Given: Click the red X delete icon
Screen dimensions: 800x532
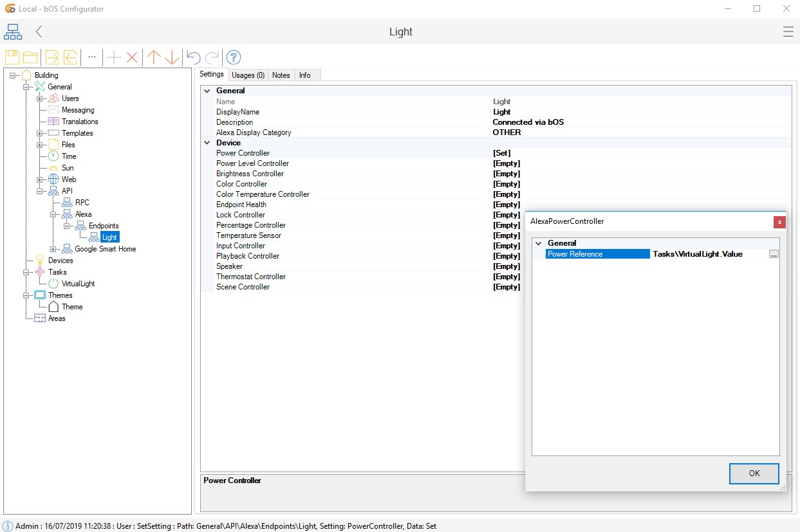Looking at the screenshot, I should pyautogui.click(x=132, y=57).
